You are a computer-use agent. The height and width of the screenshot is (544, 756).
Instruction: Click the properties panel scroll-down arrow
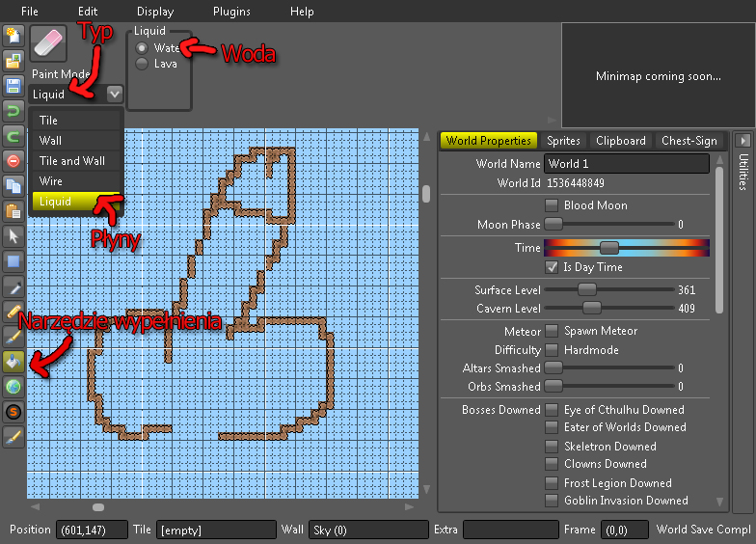(x=719, y=502)
